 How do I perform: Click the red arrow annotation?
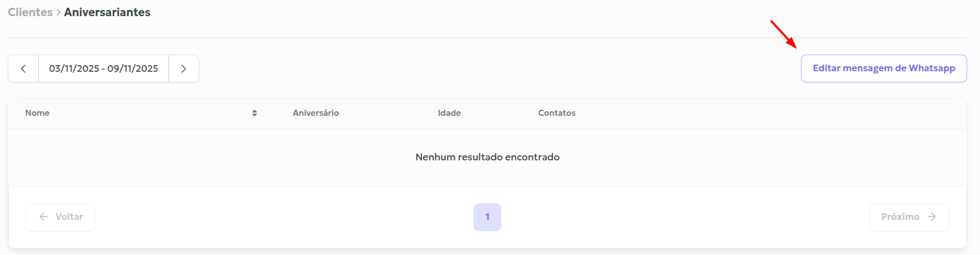click(x=784, y=34)
